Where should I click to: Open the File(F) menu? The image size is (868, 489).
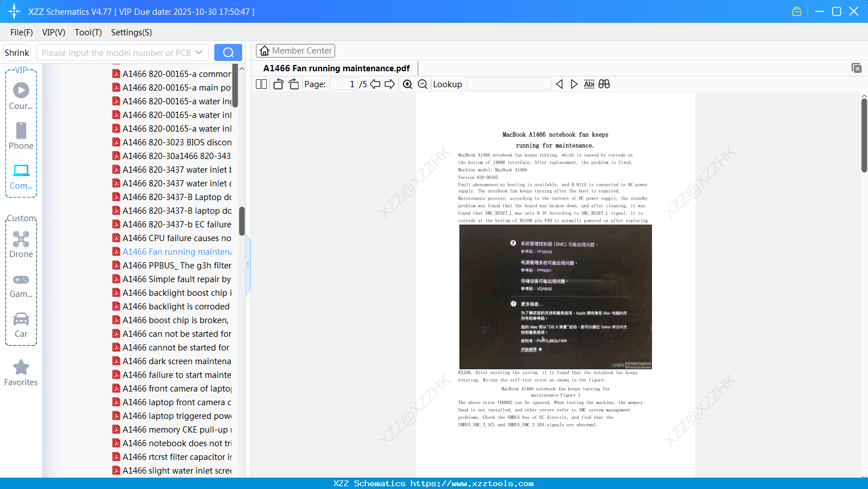click(x=22, y=32)
